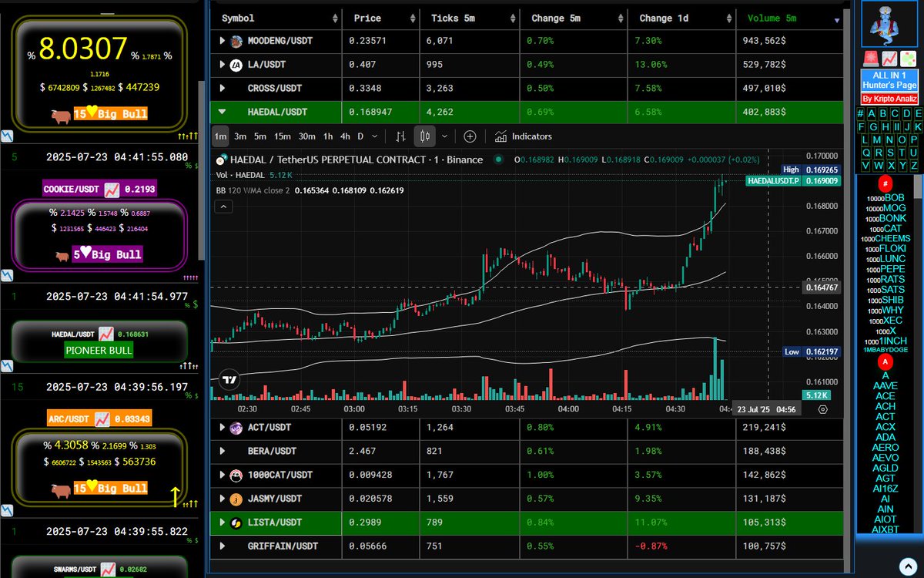The width and height of the screenshot is (924, 578).
Task: Switch to the 5m timeframe
Action: pos(260,136)
